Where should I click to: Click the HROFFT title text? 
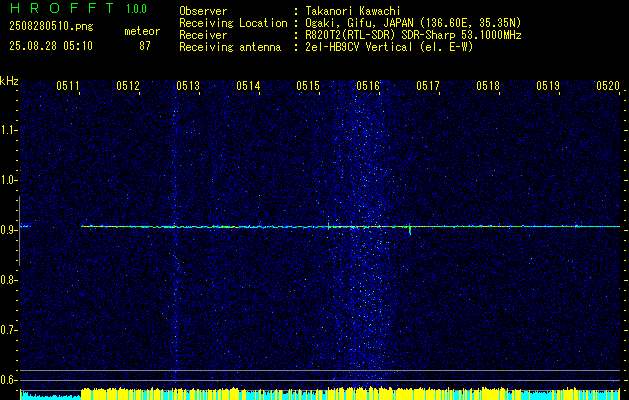coord(61,8)
